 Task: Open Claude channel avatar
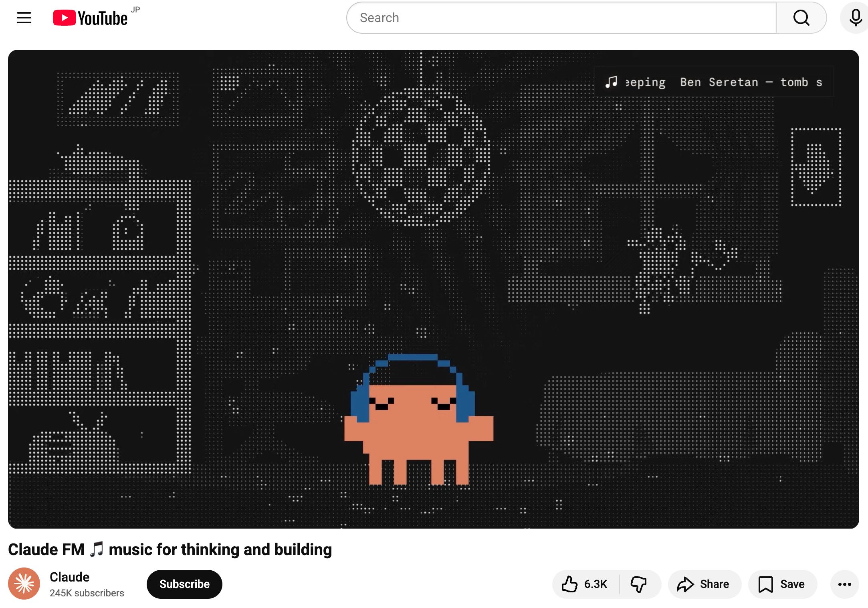[x=24, y=584]
